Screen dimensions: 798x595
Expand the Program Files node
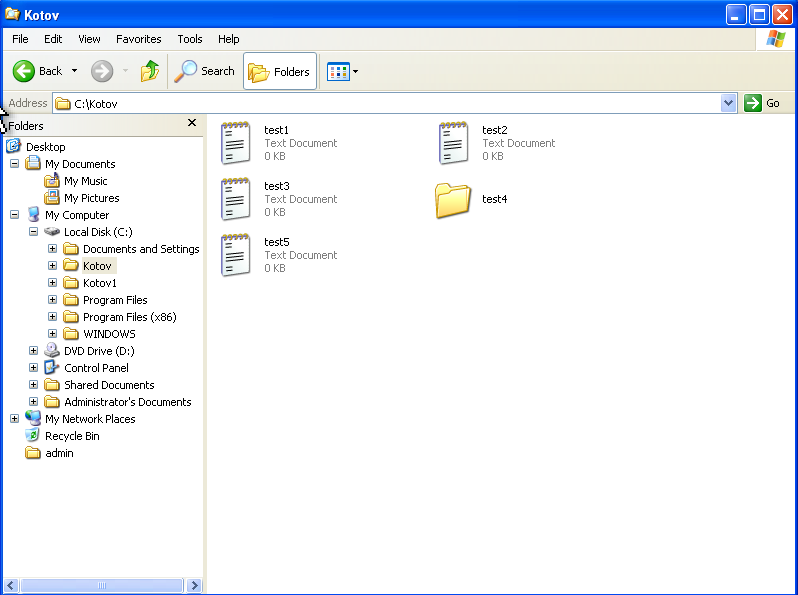coord(52,299)
